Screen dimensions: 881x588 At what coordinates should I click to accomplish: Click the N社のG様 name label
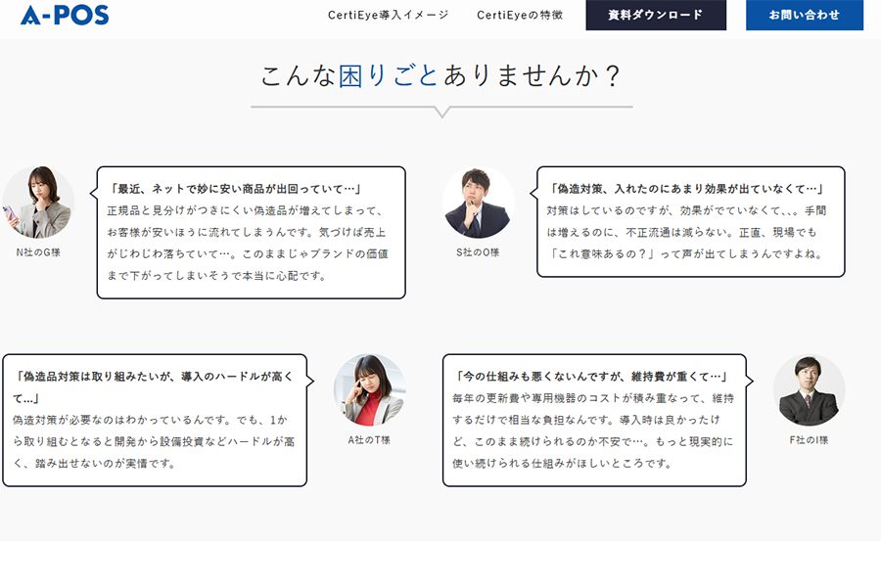pos(38,252)
